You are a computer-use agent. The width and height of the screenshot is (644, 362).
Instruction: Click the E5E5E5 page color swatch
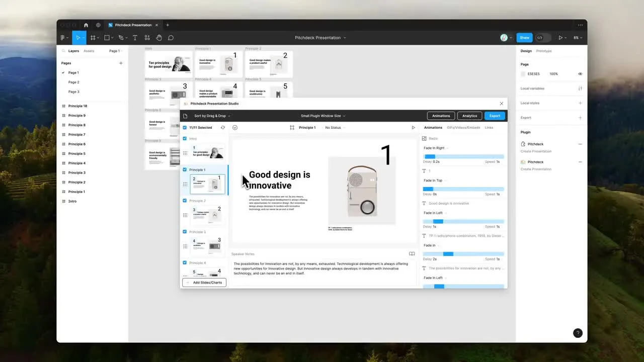coord(523,74)
